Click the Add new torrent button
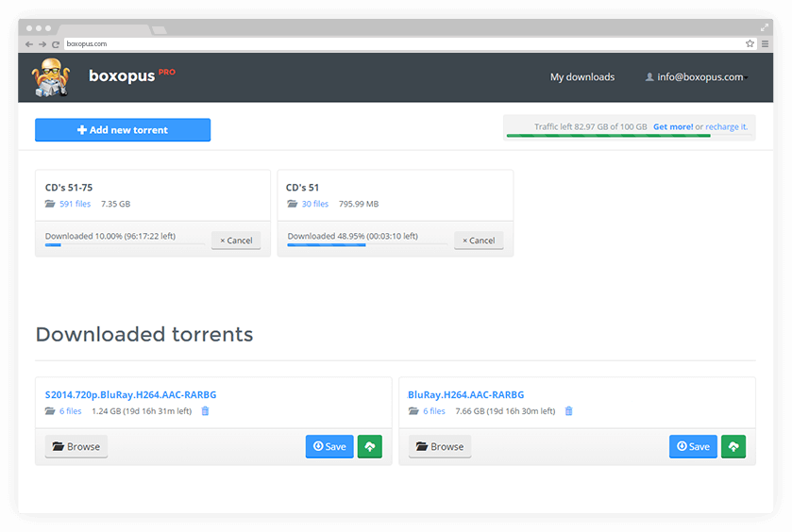 click(x=123, y=130)
